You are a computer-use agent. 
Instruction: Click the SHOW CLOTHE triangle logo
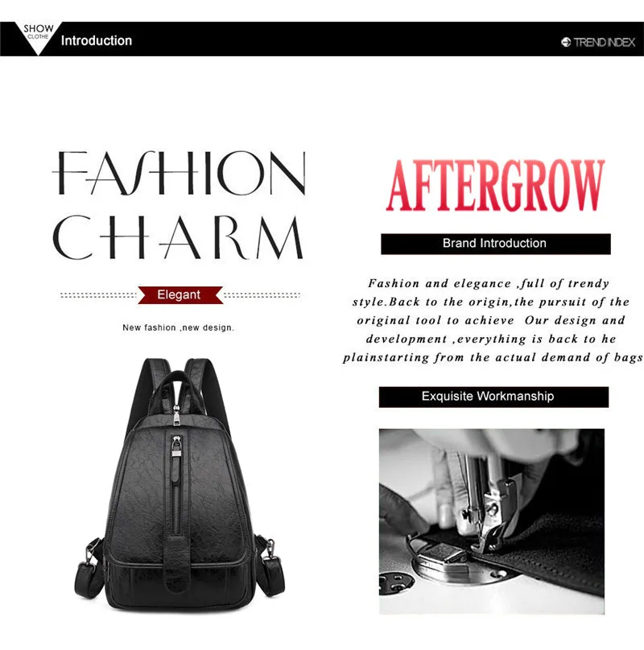(x=38, y=37)
